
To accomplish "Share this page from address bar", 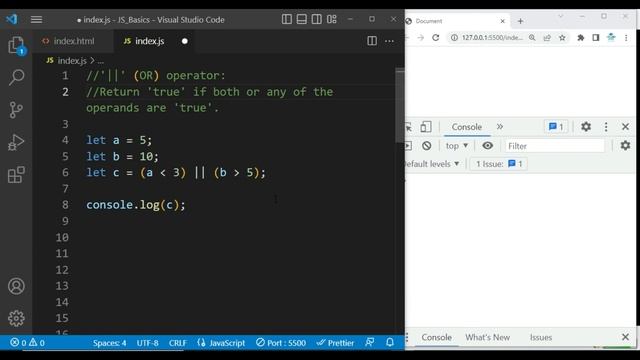I will coord(547,38).
